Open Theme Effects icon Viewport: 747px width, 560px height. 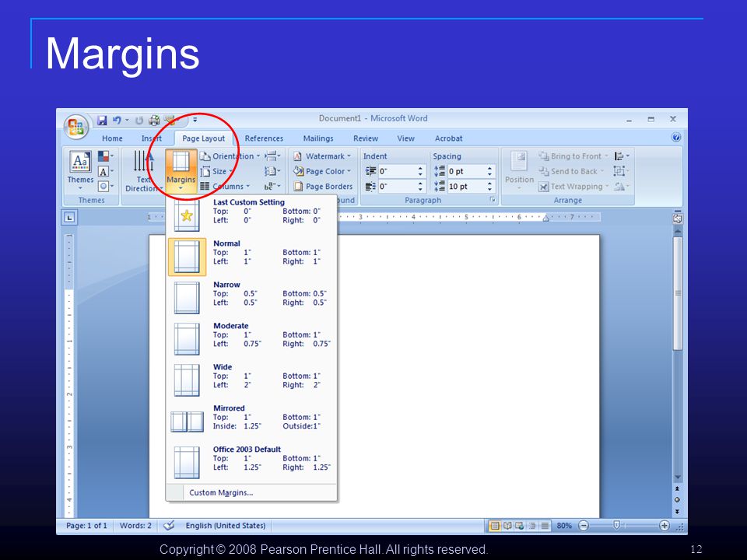(x=105, y=186)
